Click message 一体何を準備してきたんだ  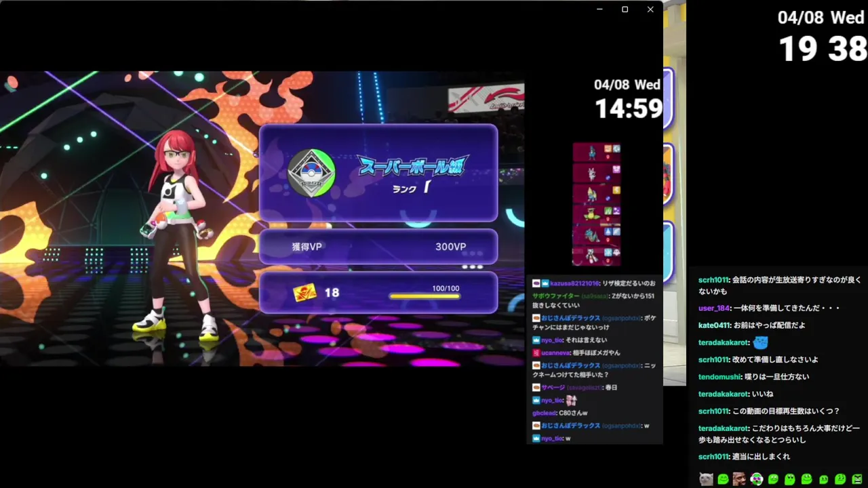787,308
